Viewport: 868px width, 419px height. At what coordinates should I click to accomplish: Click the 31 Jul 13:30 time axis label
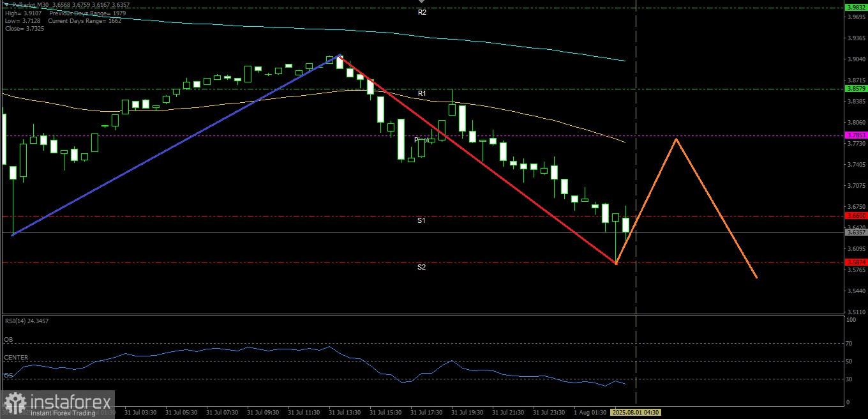tap(344, 413)
